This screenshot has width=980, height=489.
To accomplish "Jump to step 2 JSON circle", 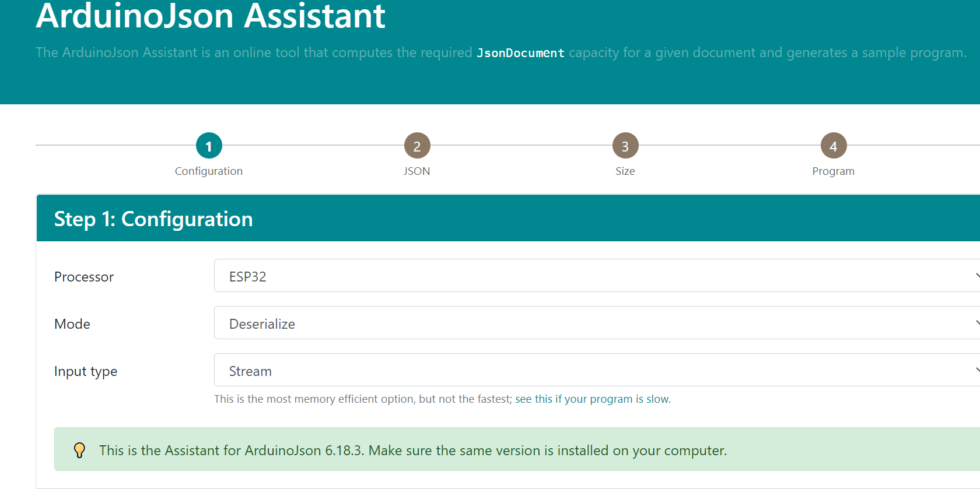I will click(417, 146).
